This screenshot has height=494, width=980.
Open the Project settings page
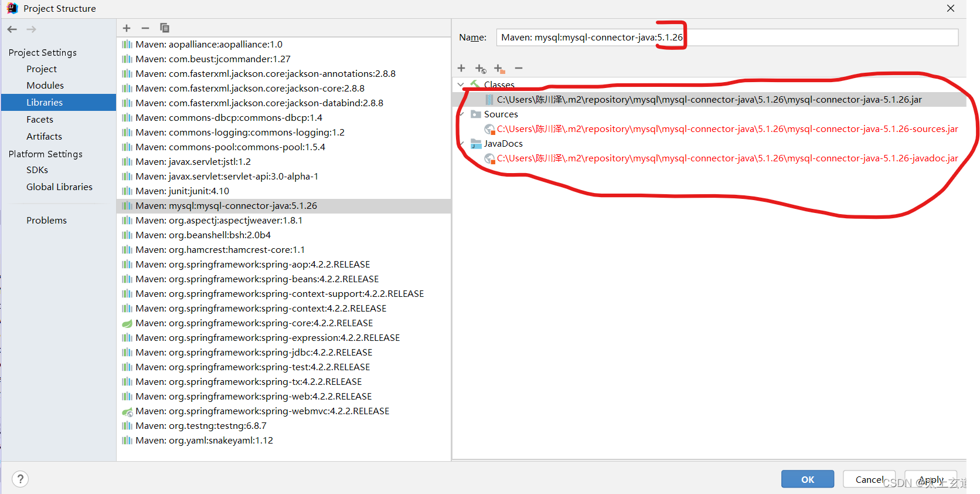(x=42, y=69)
